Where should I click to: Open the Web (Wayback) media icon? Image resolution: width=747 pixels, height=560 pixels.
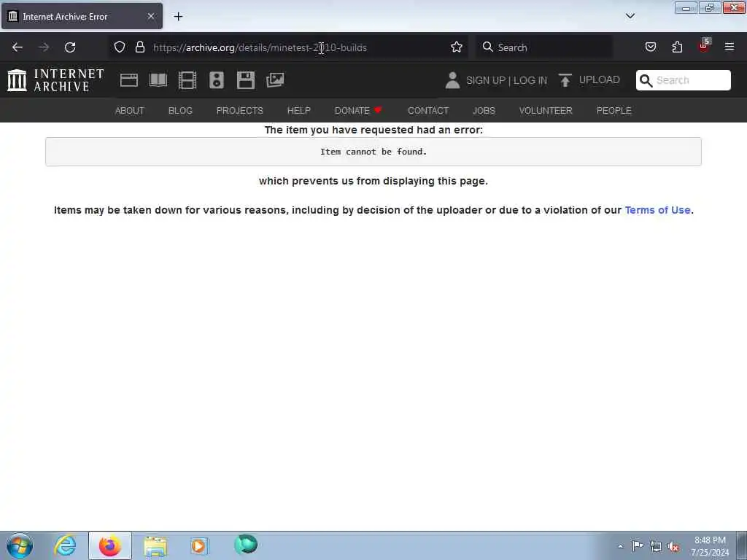tap(128, 80)
